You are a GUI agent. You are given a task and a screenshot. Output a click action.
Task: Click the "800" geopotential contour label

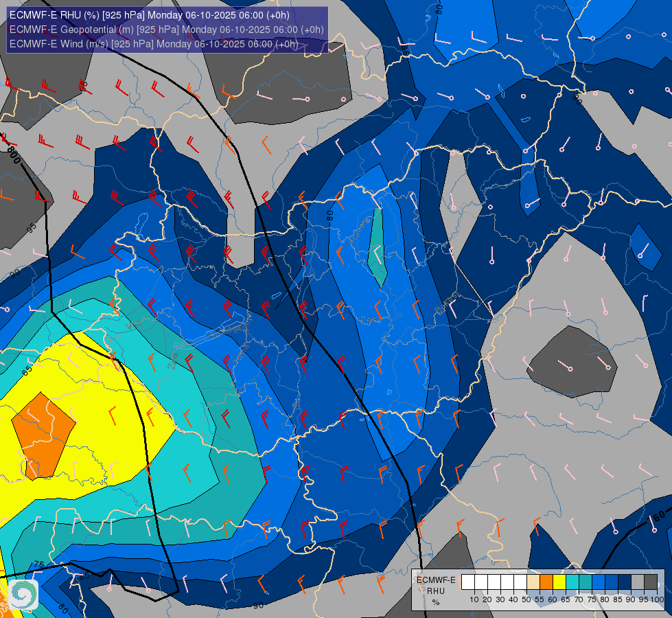click(x=14, y=156)
